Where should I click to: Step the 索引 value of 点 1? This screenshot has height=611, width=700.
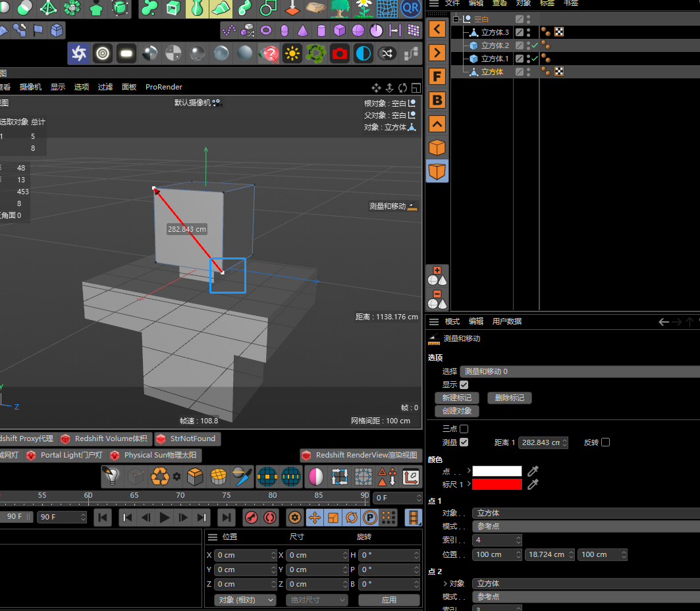pos(518,540)
